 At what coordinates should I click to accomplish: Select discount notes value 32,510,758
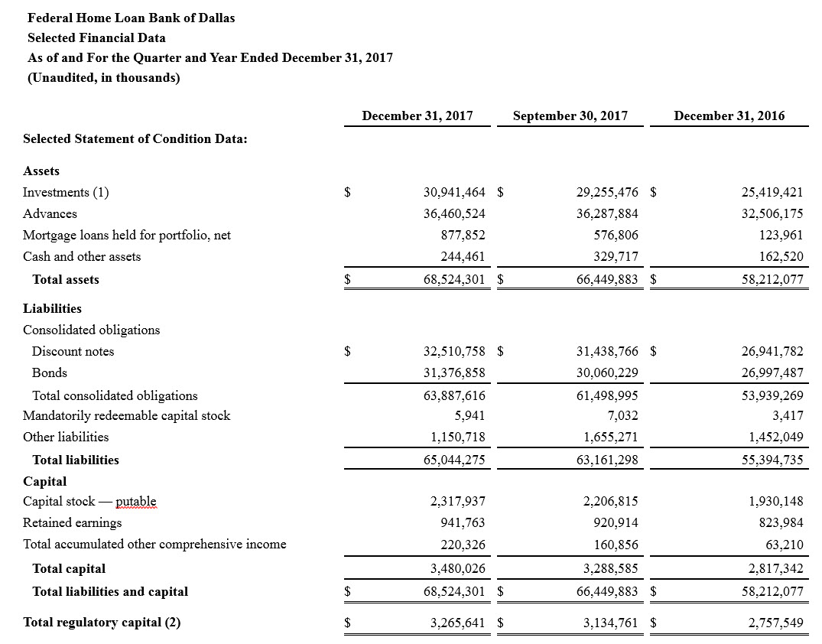[x=454, y=351]
